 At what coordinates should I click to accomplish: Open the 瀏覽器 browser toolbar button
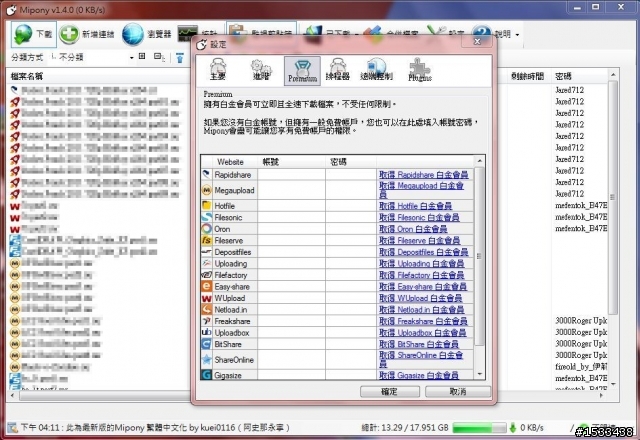[x=147, y=34]
